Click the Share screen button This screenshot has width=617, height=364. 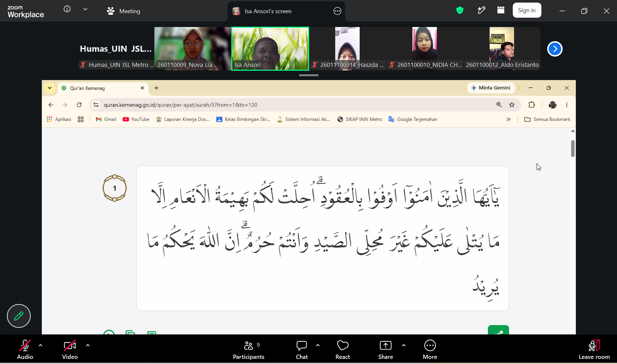pos(386,350)
